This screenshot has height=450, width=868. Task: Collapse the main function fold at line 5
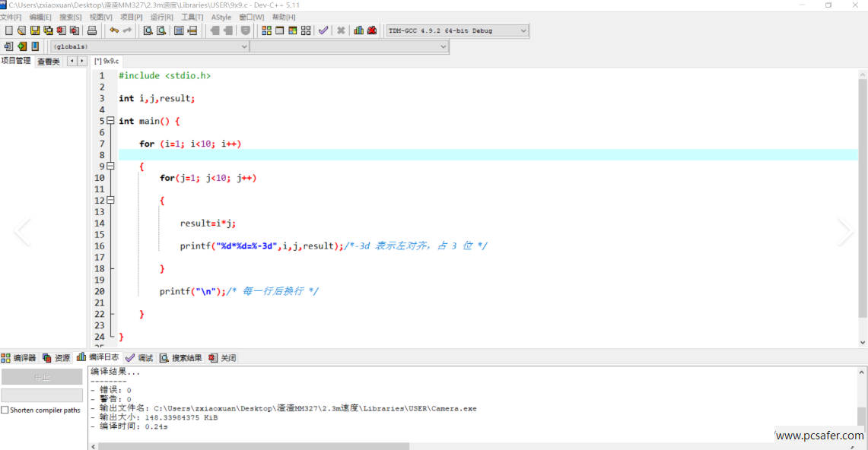click(x=110, y=121)
